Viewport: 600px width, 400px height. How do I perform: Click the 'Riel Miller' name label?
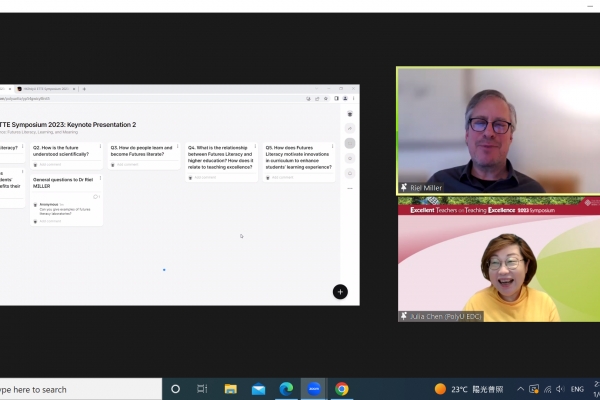[x=426, y=188]
